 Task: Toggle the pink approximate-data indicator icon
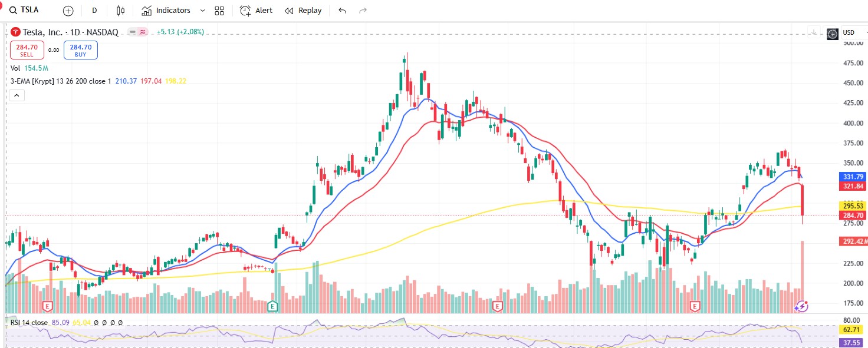[x=142, y=32]
